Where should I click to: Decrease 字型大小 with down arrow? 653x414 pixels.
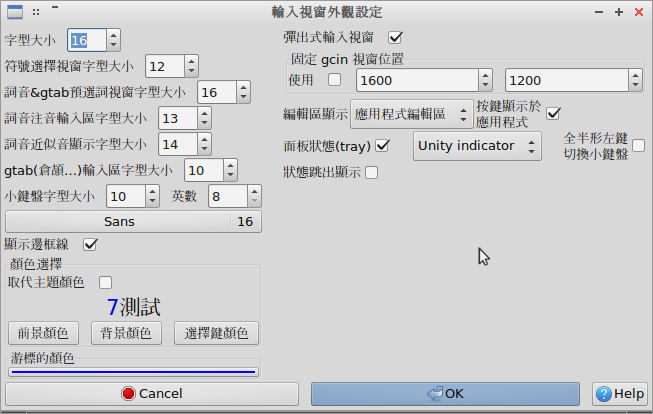click(x=113, y=45)
